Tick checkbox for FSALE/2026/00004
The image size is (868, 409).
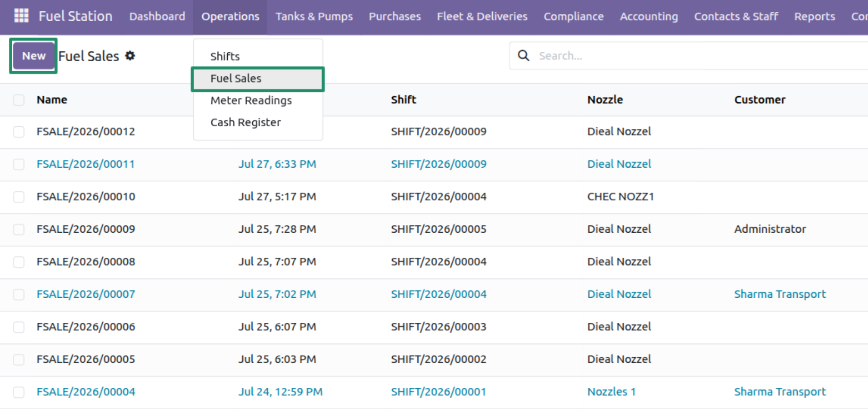[19, 392]
